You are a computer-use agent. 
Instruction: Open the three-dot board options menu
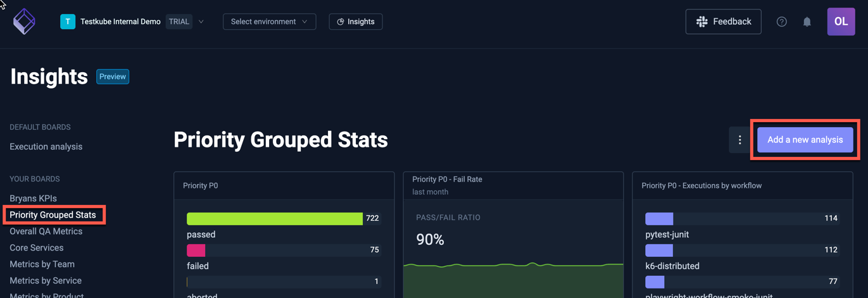coord(739,140)
